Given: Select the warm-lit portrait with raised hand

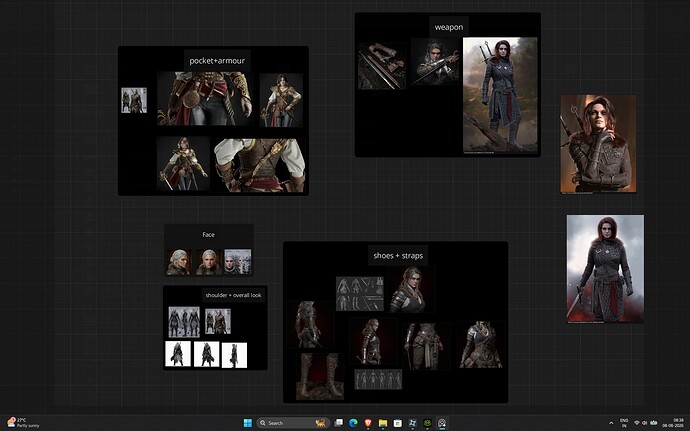Looking at the screenshot, I should 598,144.
